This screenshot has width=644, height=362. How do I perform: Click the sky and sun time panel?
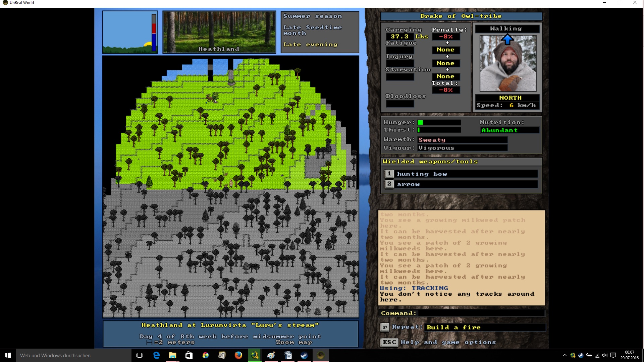pyautogui.click(x=130, y=32)
